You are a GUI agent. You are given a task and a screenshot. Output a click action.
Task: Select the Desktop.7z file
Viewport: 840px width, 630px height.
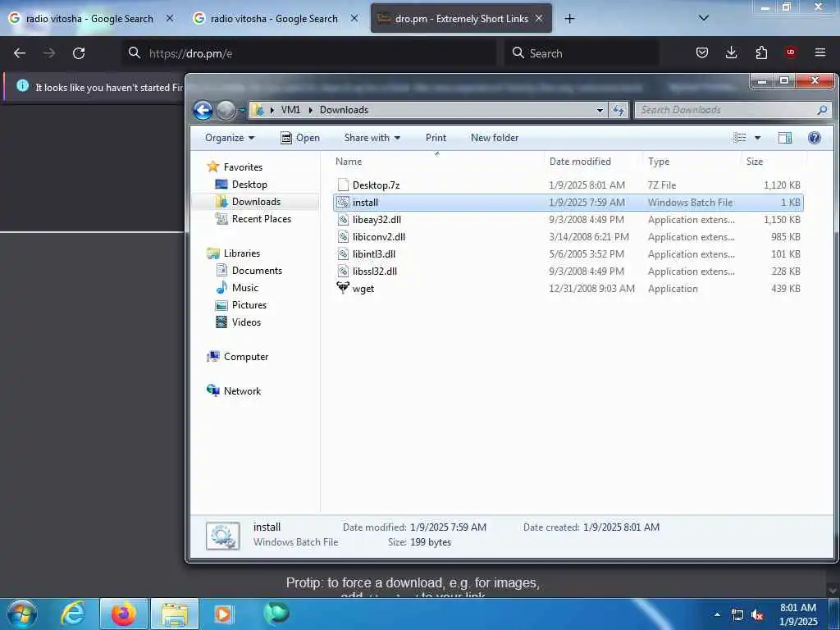(568, 185)
